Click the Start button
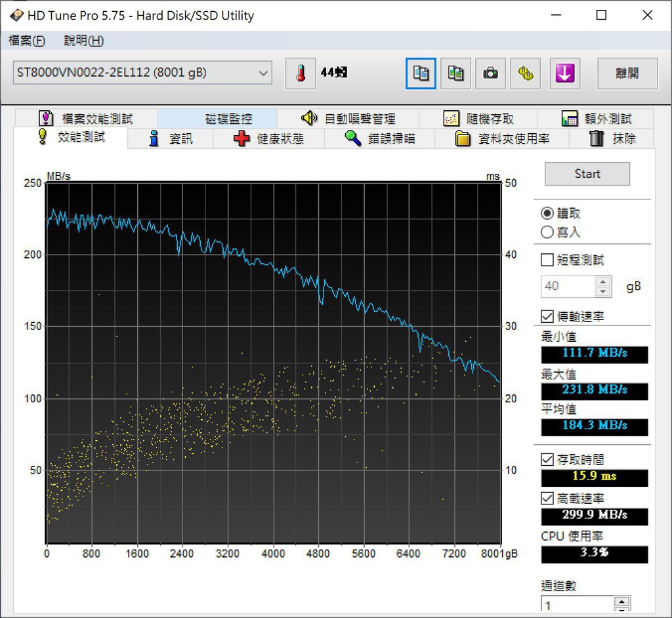 [587, 174]
